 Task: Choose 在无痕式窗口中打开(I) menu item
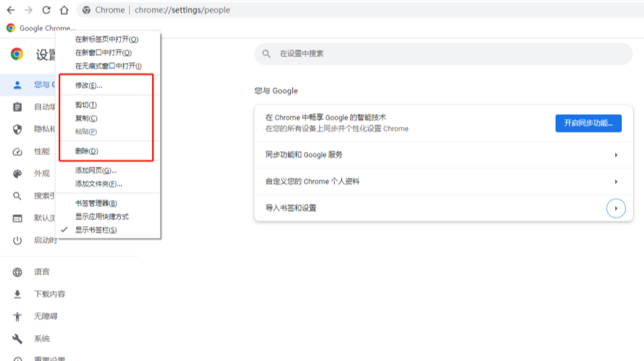coord(108,66)
